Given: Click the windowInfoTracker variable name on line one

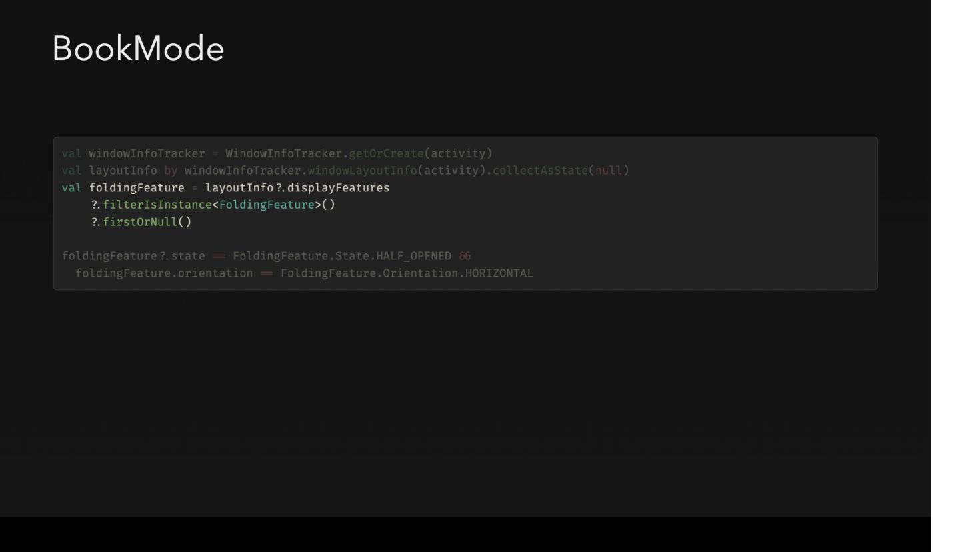Looking at the screenshot, I should coord(147,153).
